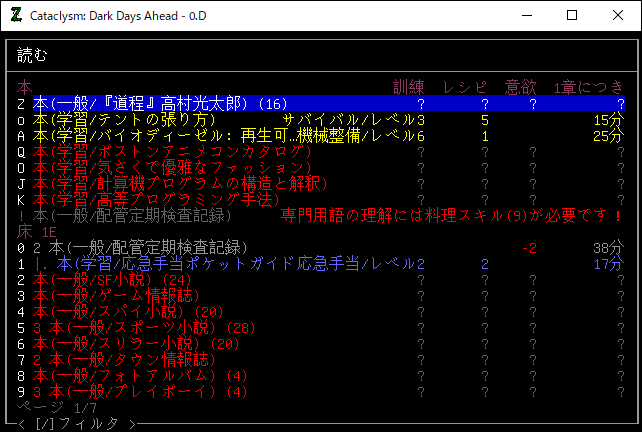Viewport: 642px width, 432px height.
Task: Click the レシピ column header
Action: click(x=466, y=87)
